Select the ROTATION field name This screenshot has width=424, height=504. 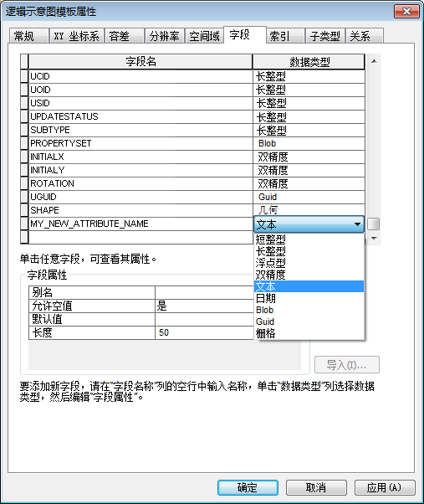[140, 183]
